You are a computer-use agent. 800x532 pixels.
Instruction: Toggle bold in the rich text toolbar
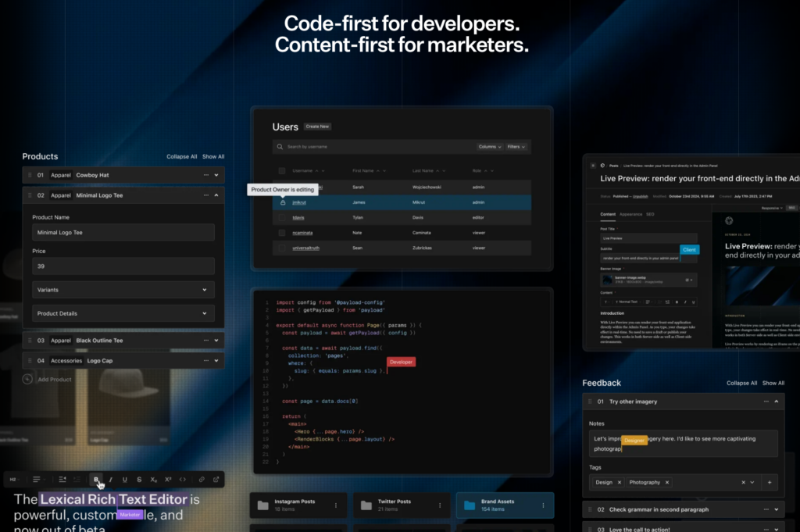click(x=96, y=480)
